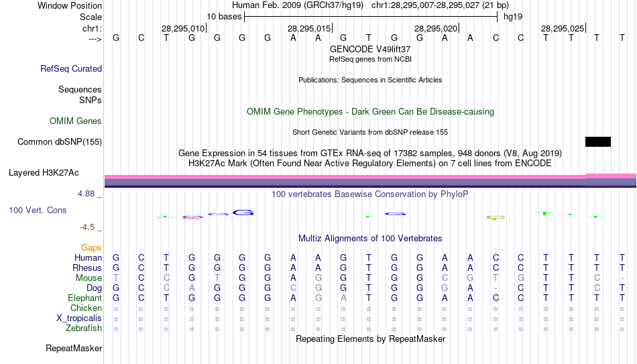
Task: Click the GTEx Gene Expression track title
Action: (370, 153)
